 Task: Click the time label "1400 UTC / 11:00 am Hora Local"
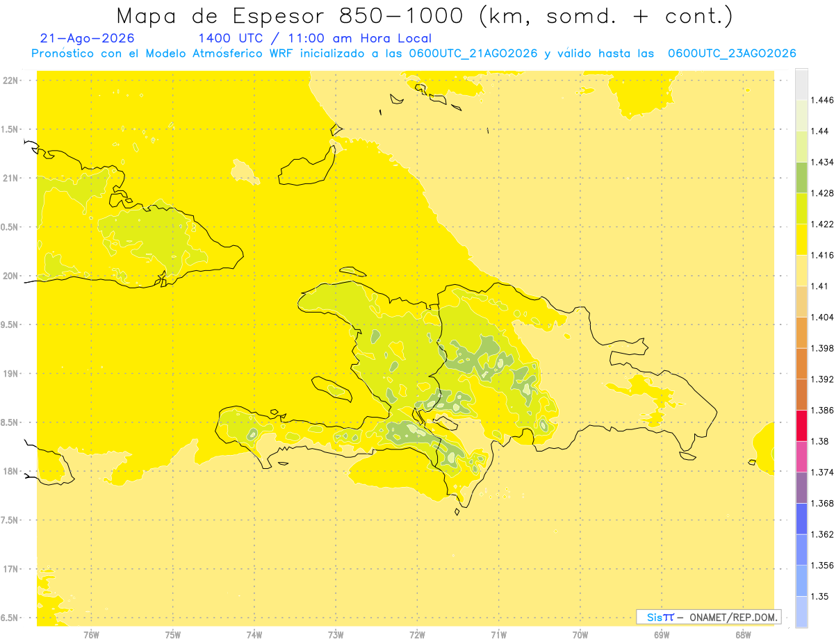pos(315,39)
